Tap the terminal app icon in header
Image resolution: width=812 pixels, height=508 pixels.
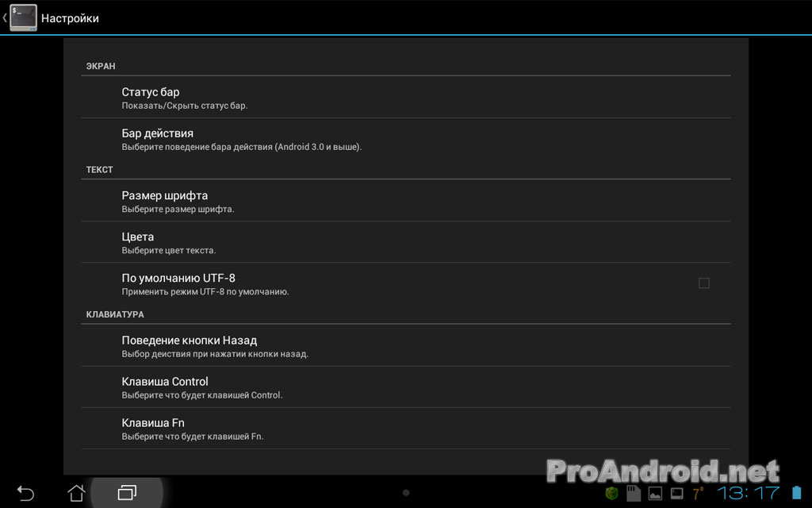coord(23,17)
